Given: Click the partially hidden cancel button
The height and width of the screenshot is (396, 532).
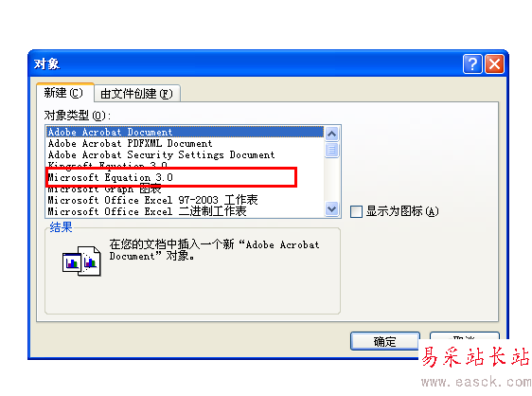Looking at the screenshot, I should (x=464, y=336).
